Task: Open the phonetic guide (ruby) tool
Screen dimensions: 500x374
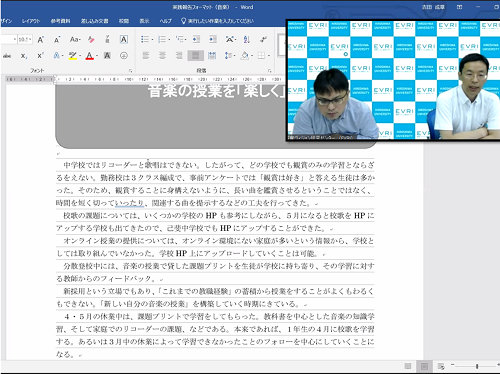Action: point(107,39)
